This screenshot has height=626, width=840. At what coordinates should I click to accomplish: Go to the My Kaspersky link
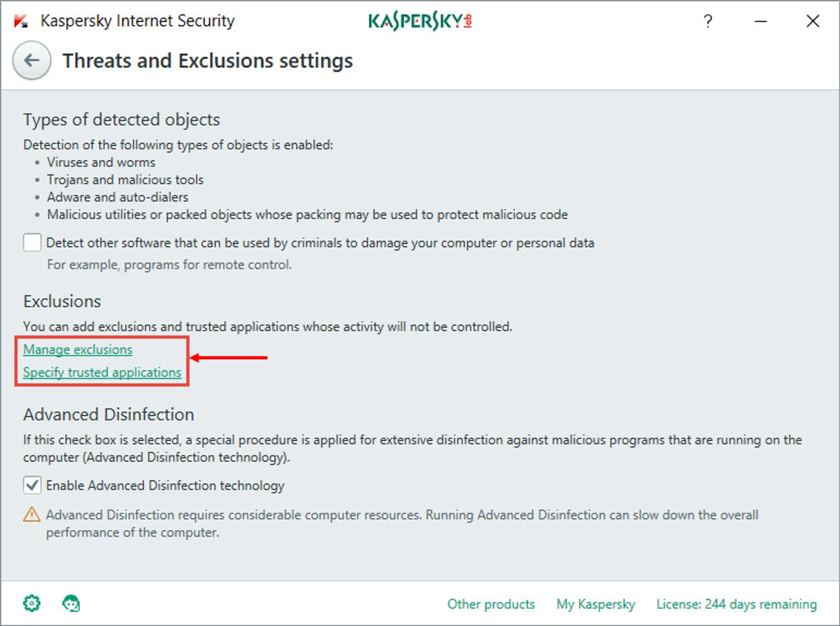coord(595,604)
